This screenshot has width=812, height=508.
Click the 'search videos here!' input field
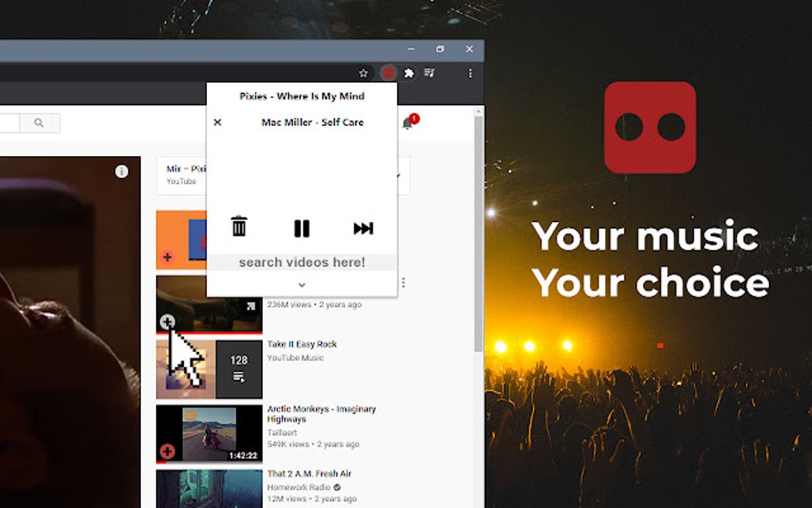301,261
